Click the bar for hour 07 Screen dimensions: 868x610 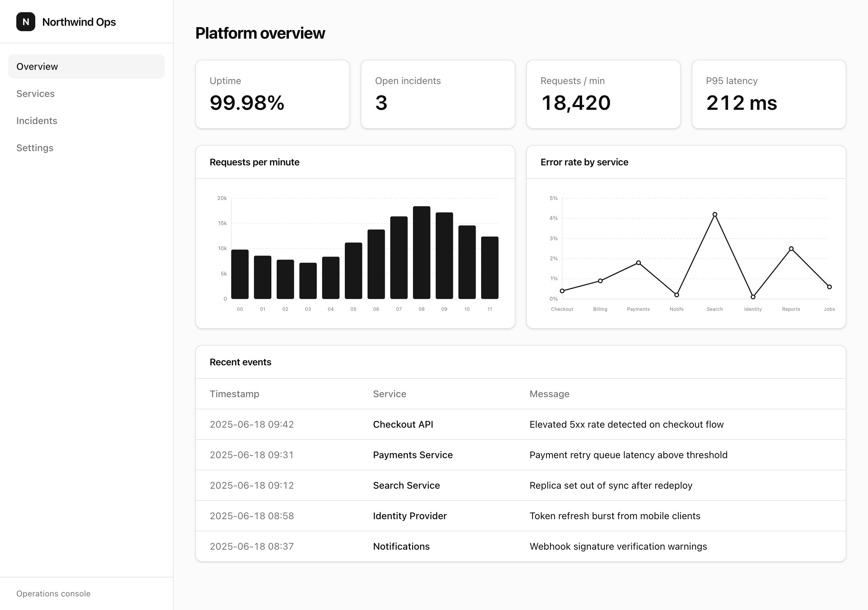[399, 258]
